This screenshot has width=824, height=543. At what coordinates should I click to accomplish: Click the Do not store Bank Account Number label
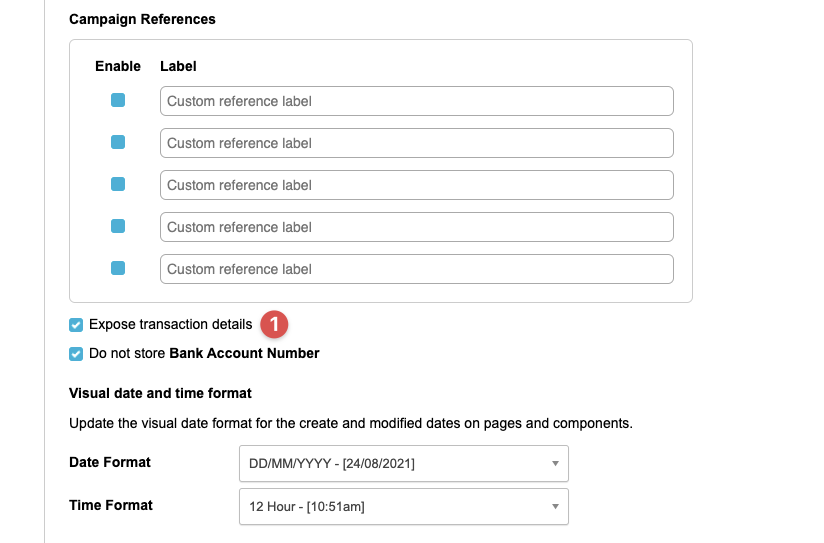click(x=204, y=354)
